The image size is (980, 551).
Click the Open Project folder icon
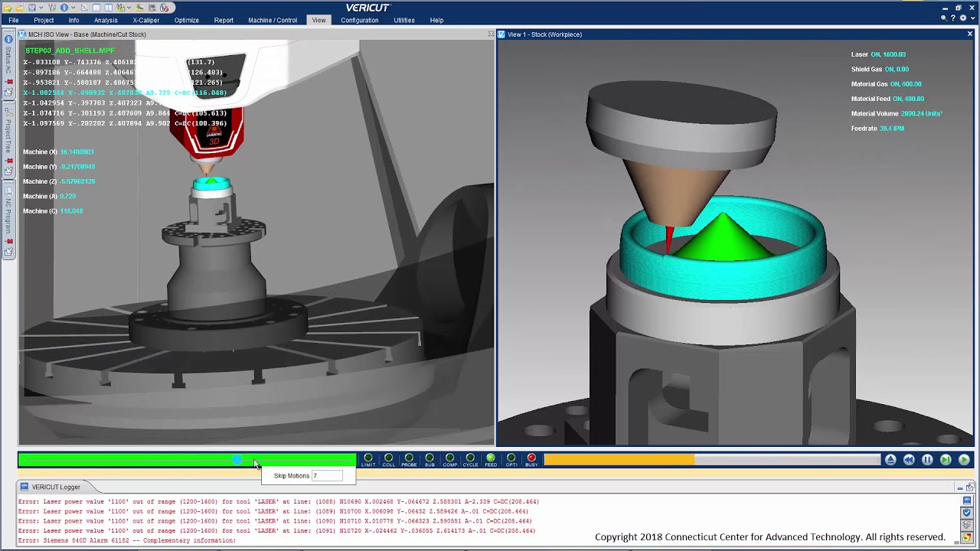click(x=19, y=8)
